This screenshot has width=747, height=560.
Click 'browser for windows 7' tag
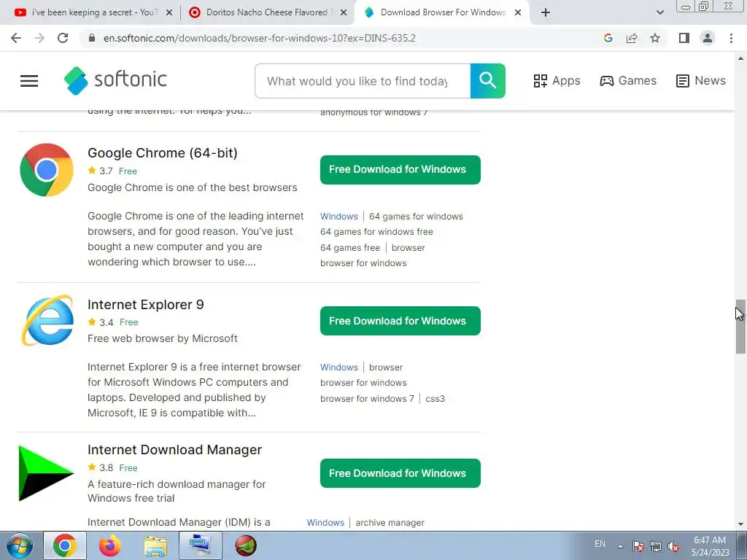click(367, 399)
